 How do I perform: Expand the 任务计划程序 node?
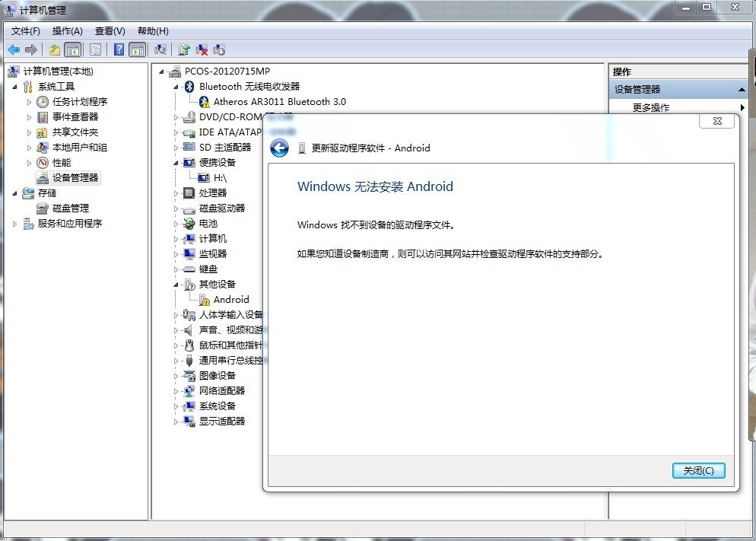click(x=29, y=102)
